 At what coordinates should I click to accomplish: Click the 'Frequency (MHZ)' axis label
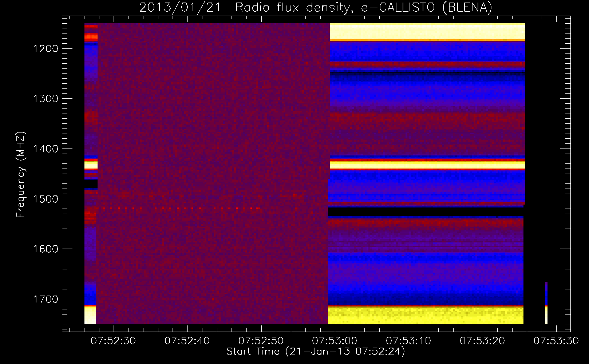tap(21, 175)
